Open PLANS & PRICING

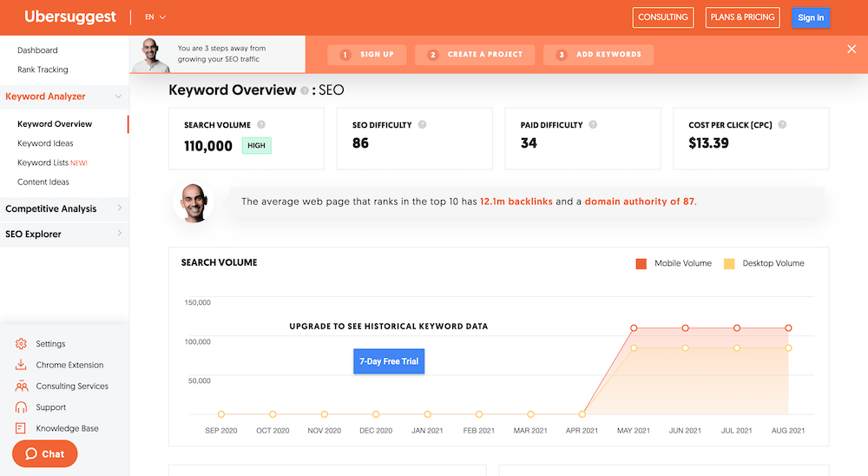[x=742, y=17]
